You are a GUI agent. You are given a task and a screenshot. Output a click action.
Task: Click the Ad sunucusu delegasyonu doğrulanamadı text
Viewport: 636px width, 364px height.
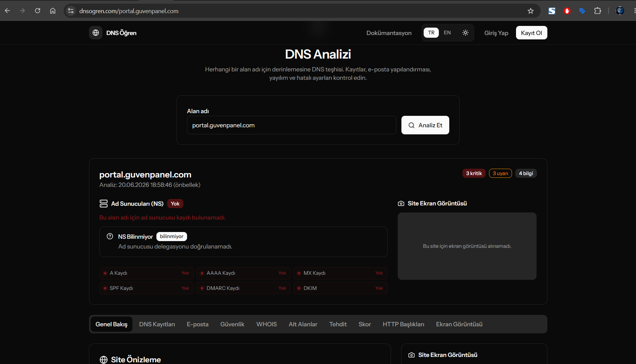click(x=175, y=246)
